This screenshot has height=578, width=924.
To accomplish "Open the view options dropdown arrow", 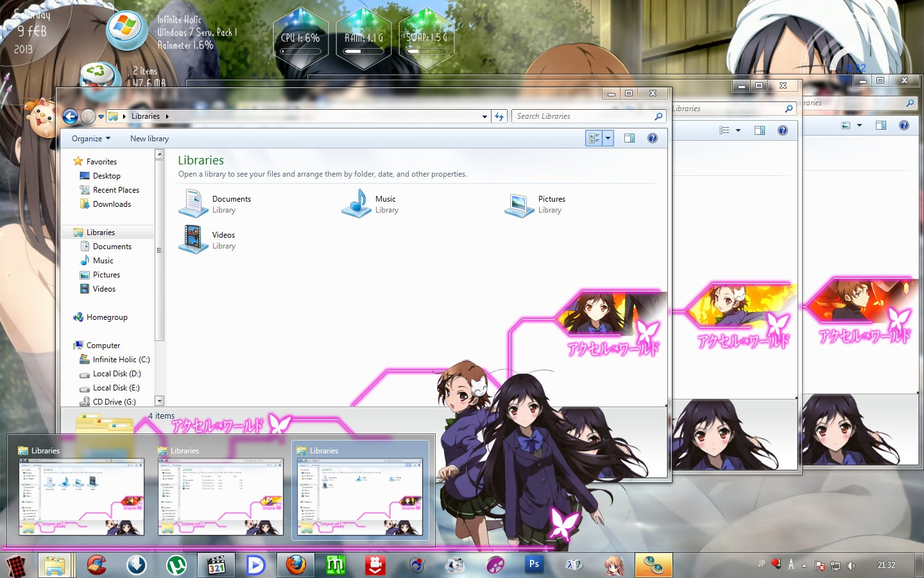I will (x=608, y=138).
